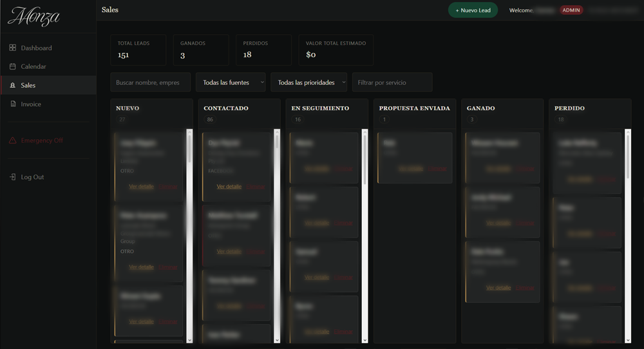
Task: Click Eliminar on fourth En Seguimiento card
Action: (x=343, y=332)
